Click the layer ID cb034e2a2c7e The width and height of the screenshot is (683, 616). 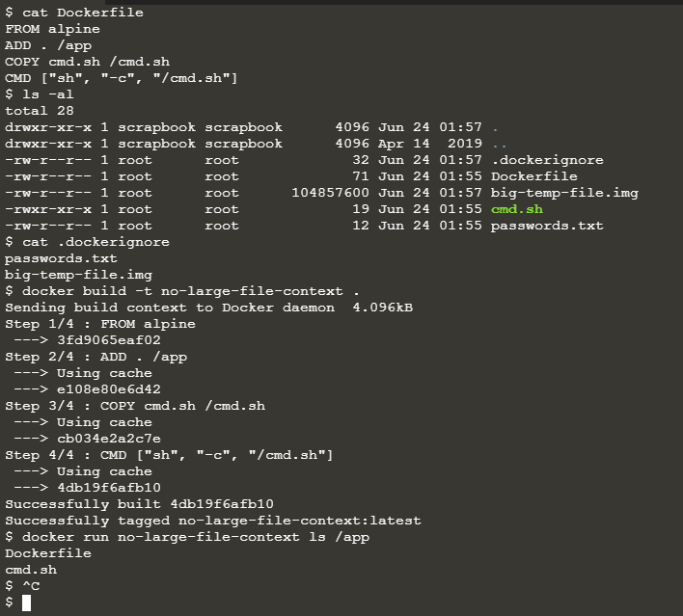[x=109, y=439]
